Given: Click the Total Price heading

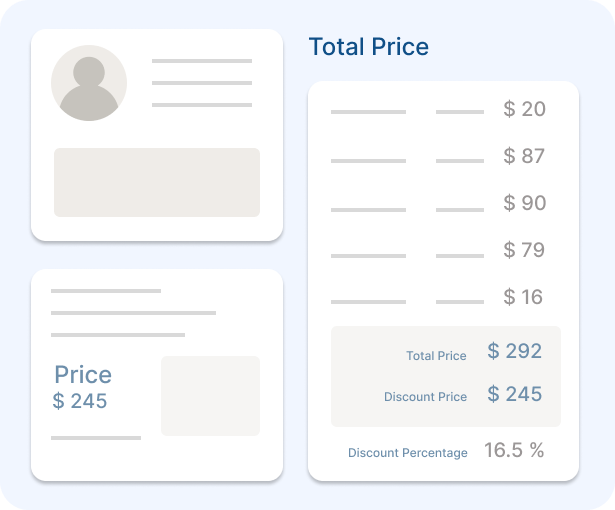Looking at the screenshot, I should (x=368, y=47).
